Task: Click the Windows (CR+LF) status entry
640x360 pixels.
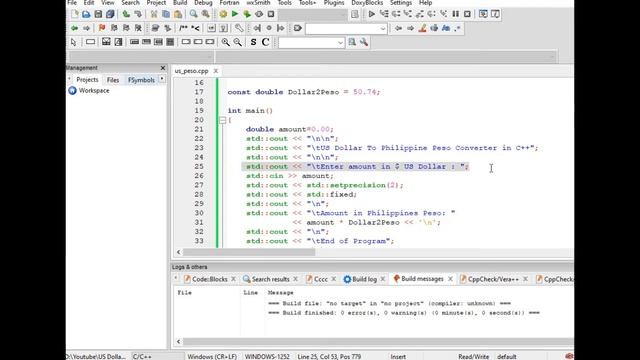Action: tap(212, 357)
